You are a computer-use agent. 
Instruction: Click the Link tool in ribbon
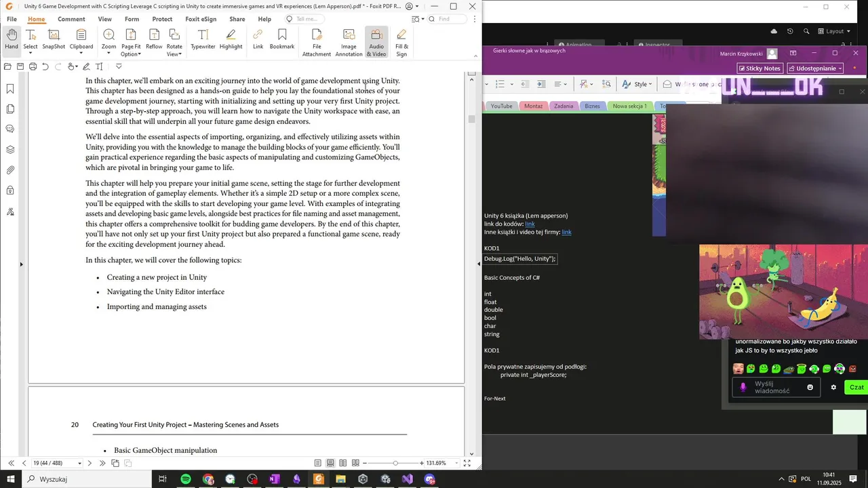(258, 39)
